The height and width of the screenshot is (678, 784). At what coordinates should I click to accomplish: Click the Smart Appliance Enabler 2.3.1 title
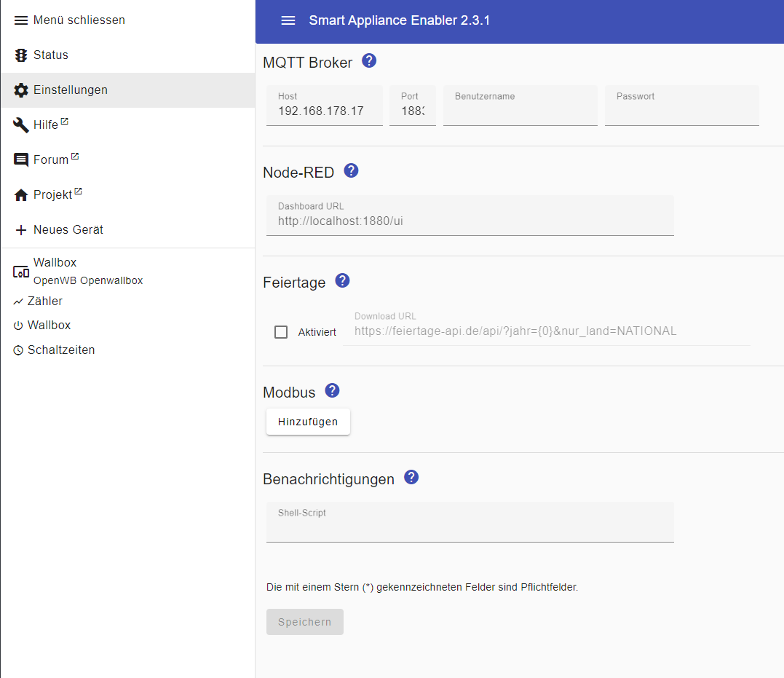[x=399, y=20]
